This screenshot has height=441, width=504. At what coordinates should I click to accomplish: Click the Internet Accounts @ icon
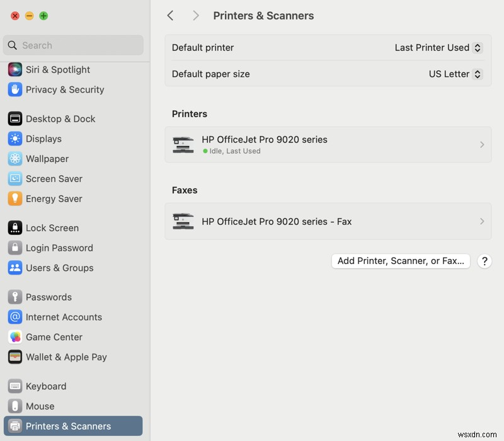(x=14, y=317)
